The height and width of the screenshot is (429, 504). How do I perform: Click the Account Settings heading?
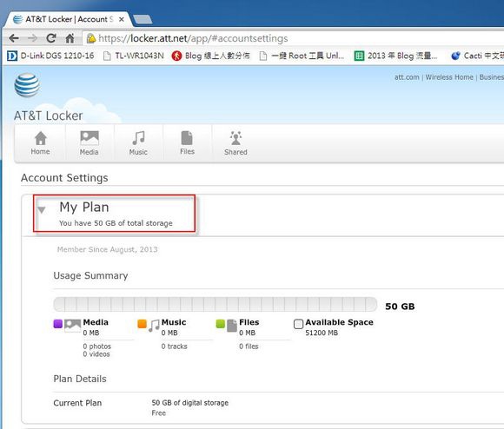(x=64, y=178)
